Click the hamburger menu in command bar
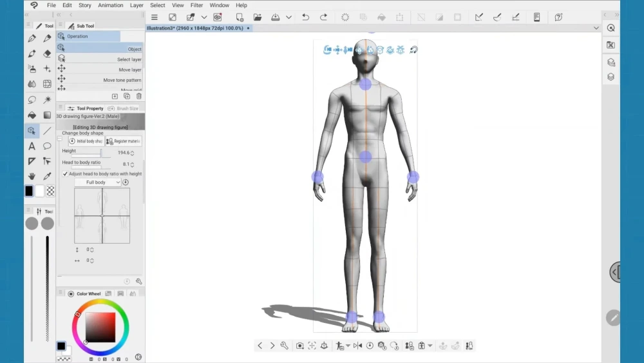The height and width of the screenshot is (363, 644). [x=155, y=17]
